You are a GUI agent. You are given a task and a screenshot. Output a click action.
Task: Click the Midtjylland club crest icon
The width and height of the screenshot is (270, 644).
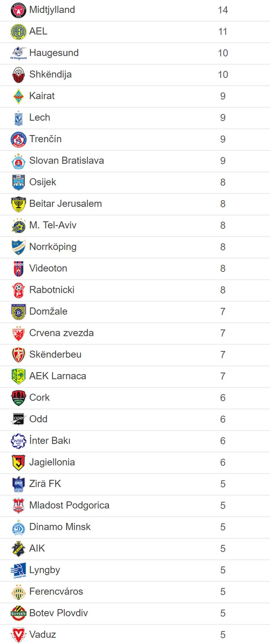click(19, 10)
